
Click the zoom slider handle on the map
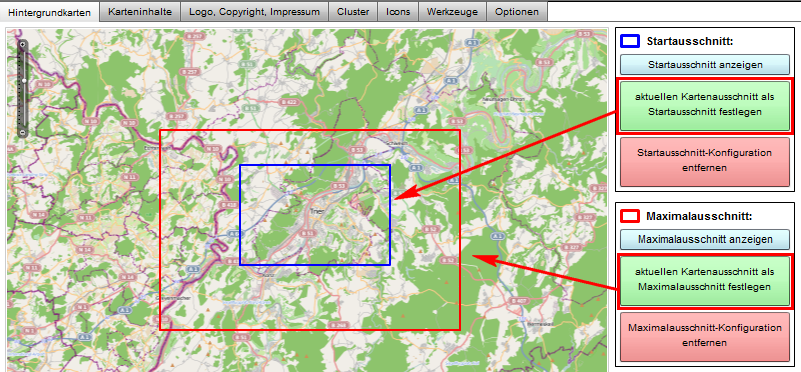click(x=24, y=81)
